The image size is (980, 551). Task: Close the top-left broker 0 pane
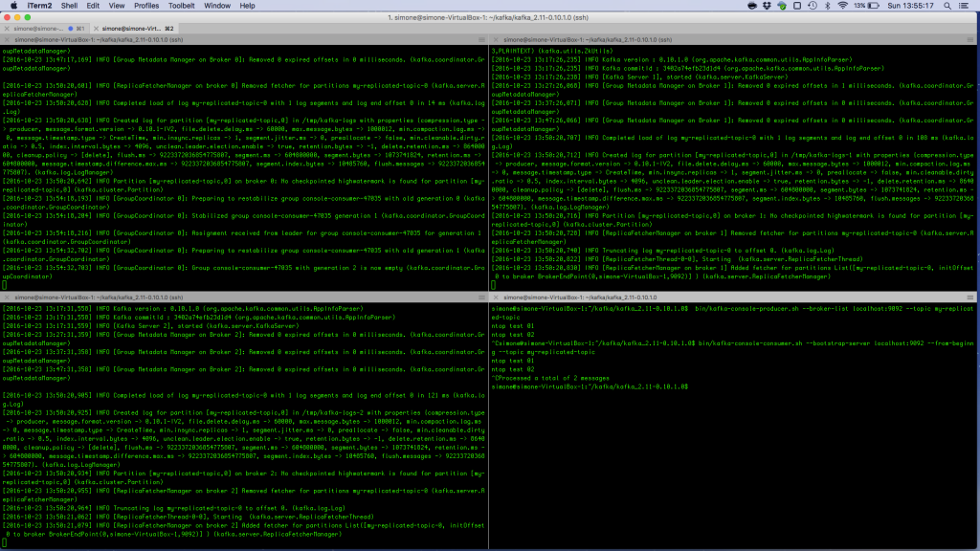tap(7, 40)
